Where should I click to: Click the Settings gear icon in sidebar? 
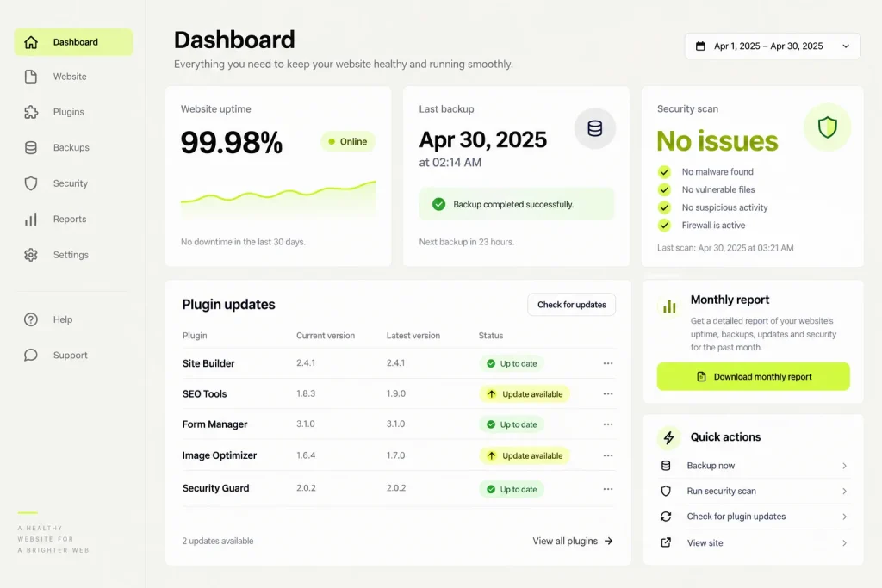click(31, 255)
